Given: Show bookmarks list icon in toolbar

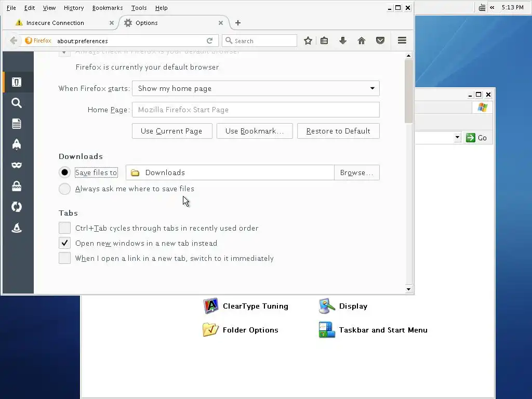Looking at the screenshot, I should tap(324, 41).
